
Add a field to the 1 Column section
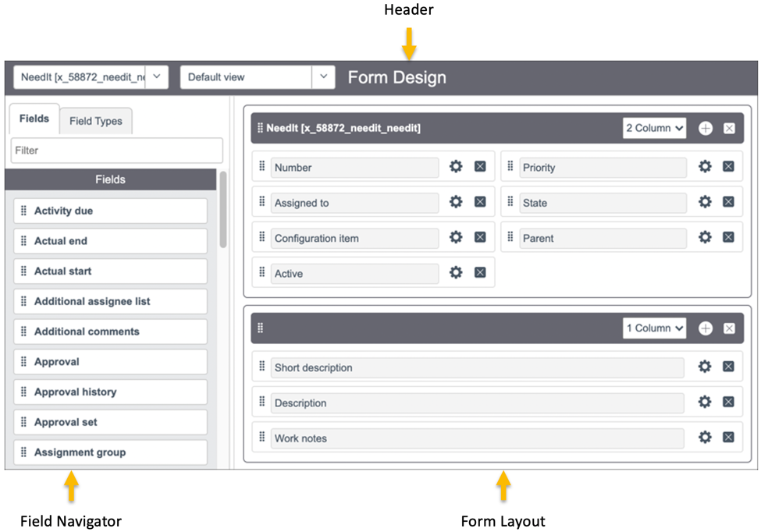coord(705,328)
